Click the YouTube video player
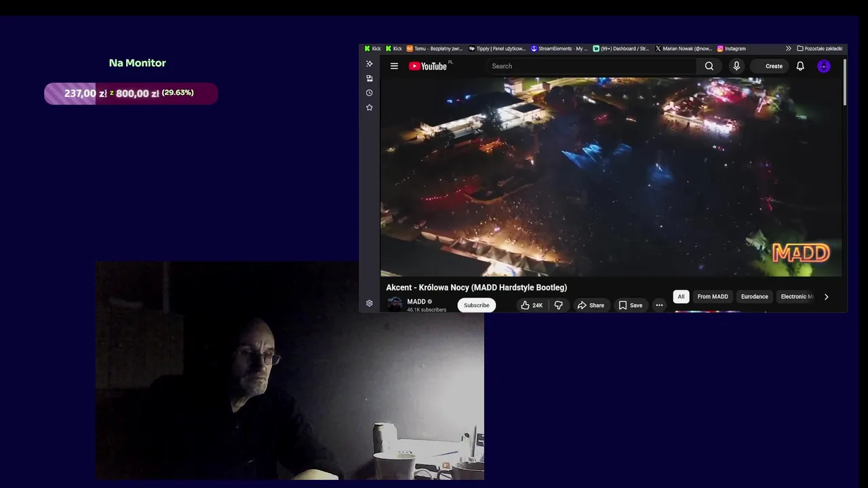868x488 pixels. pyautogui.click(x=611, y=176)
